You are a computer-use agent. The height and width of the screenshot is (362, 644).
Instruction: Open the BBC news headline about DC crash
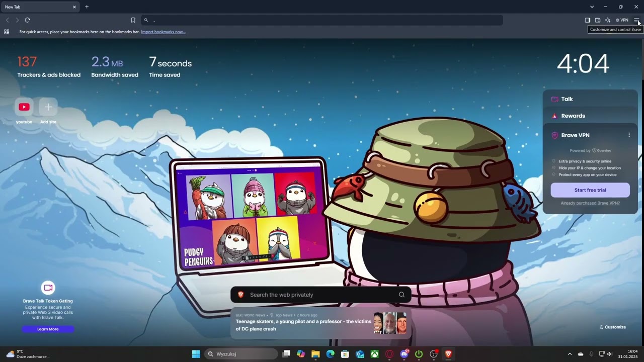click(303, 325)
